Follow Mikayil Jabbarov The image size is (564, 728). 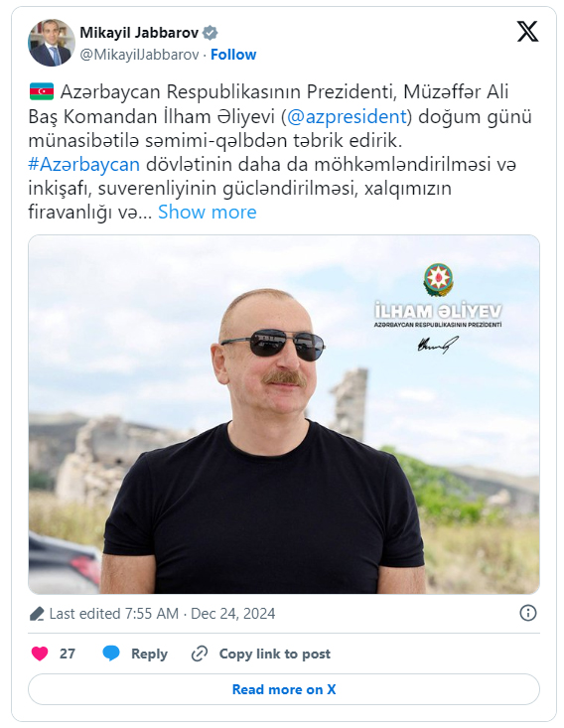[x=233, y=55]
